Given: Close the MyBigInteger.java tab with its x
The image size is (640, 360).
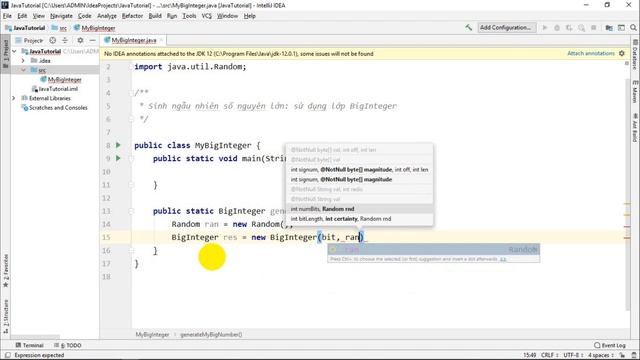Looking at the screenshot, I should [x=161, y=40].
